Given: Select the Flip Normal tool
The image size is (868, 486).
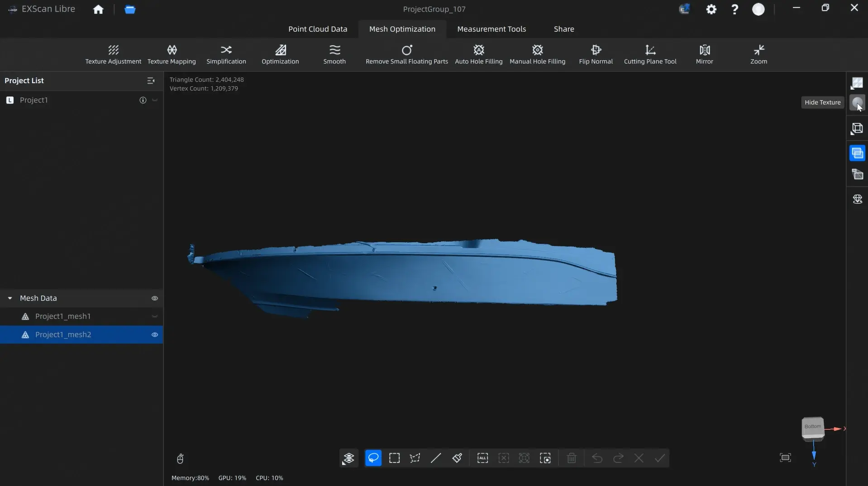Looking at the screenshot, I should point(596,54).
